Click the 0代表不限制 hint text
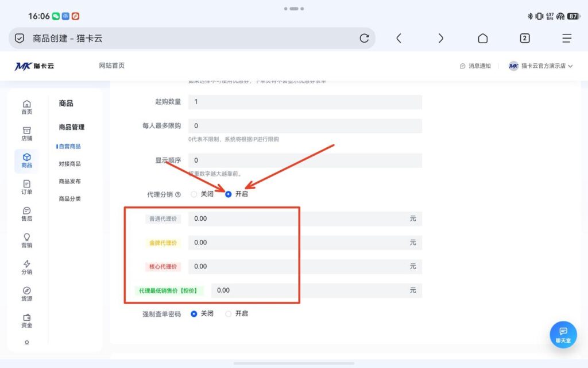588x368 pixels. (234, 139)
